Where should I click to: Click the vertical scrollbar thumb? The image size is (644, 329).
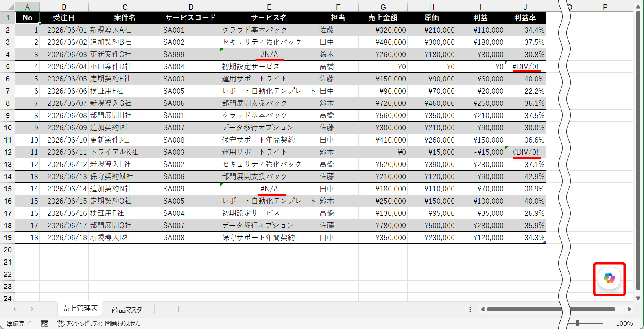pos(638,151)
